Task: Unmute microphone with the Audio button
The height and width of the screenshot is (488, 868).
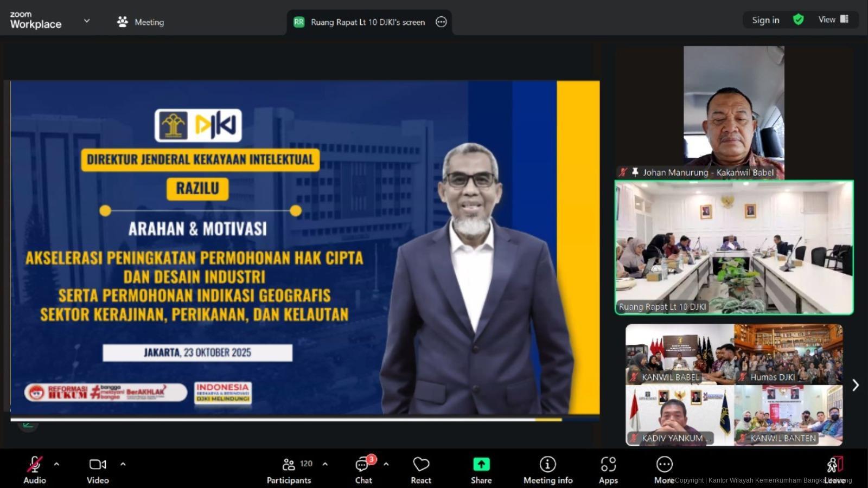Action: tap(35, 470)
